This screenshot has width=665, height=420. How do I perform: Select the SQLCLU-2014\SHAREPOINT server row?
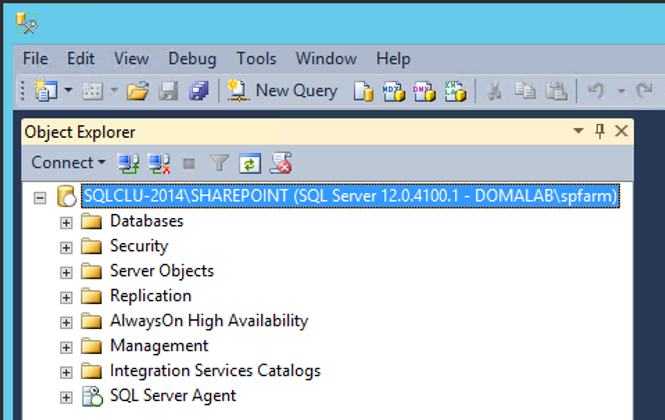pos(350,196)
